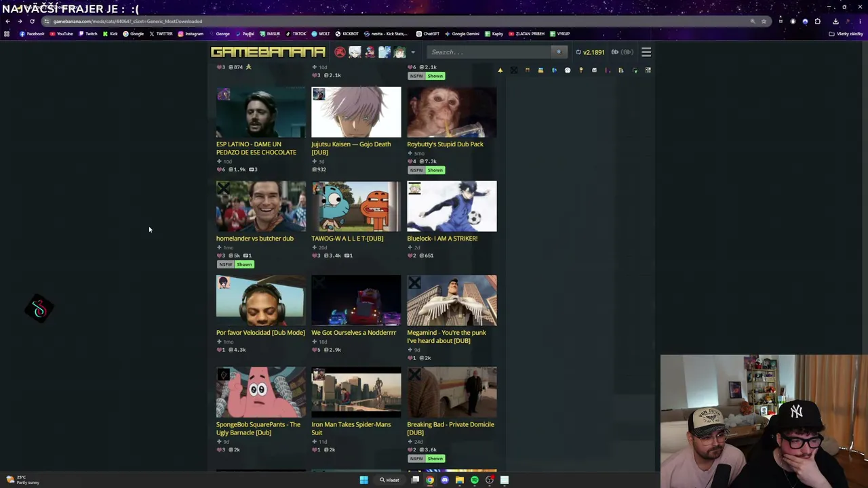Open We Got Ourselves a Nodderrrr link

pos(353,333)
